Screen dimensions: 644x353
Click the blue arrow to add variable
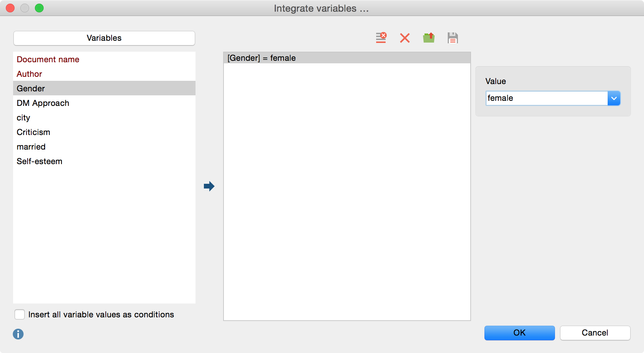[209, 186]
